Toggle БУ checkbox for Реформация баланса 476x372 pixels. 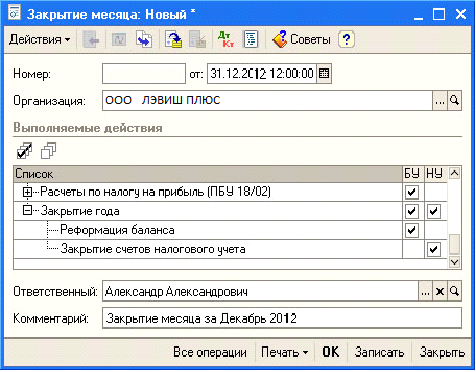[x=412, y=230]
